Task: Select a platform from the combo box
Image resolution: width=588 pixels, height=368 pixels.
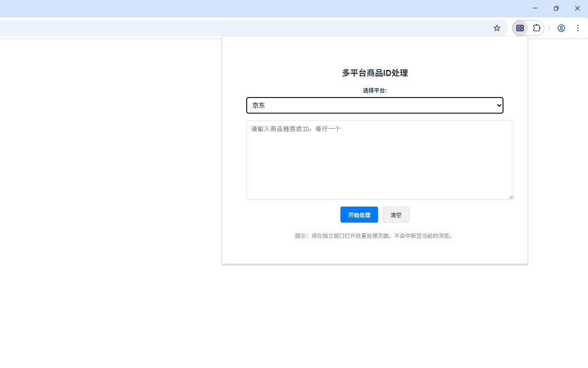Action: click(374, 105)
